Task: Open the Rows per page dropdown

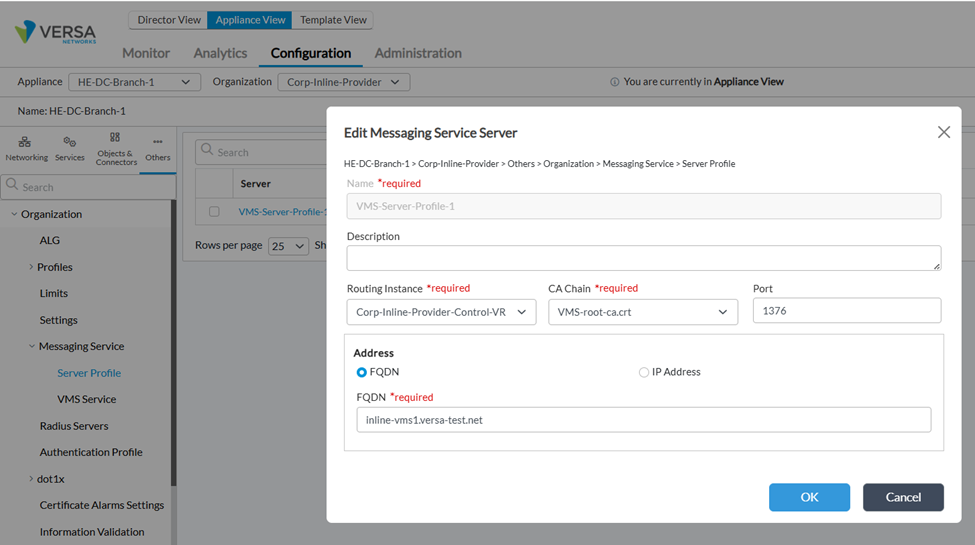Action: click(x=289, y=246)
